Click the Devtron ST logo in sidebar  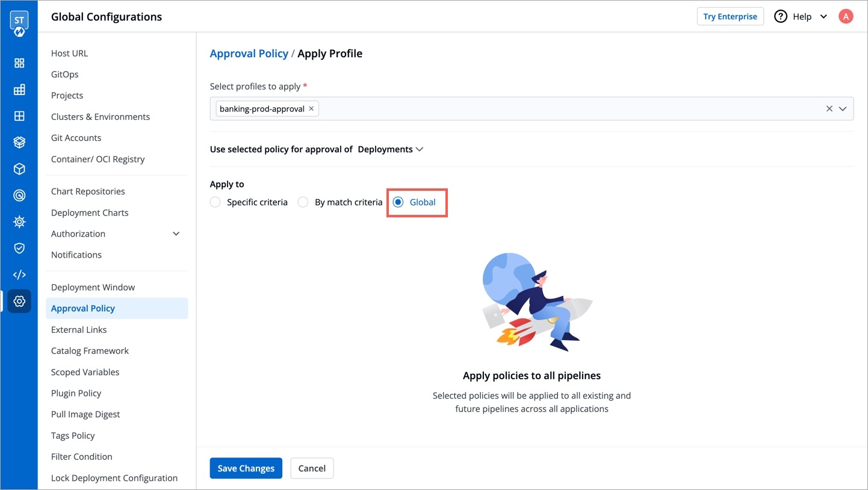(19, 23)
